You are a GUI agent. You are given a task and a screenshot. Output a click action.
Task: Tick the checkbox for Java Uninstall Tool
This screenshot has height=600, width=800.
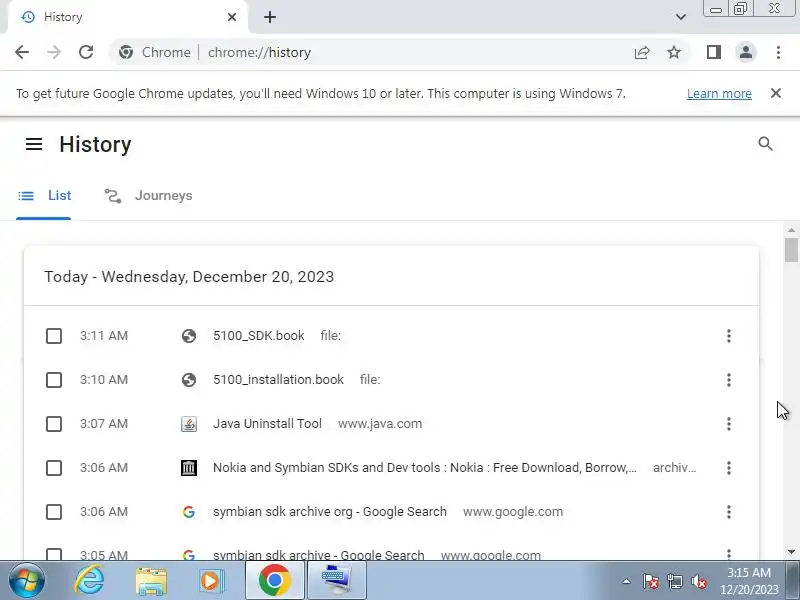point(54,424)
